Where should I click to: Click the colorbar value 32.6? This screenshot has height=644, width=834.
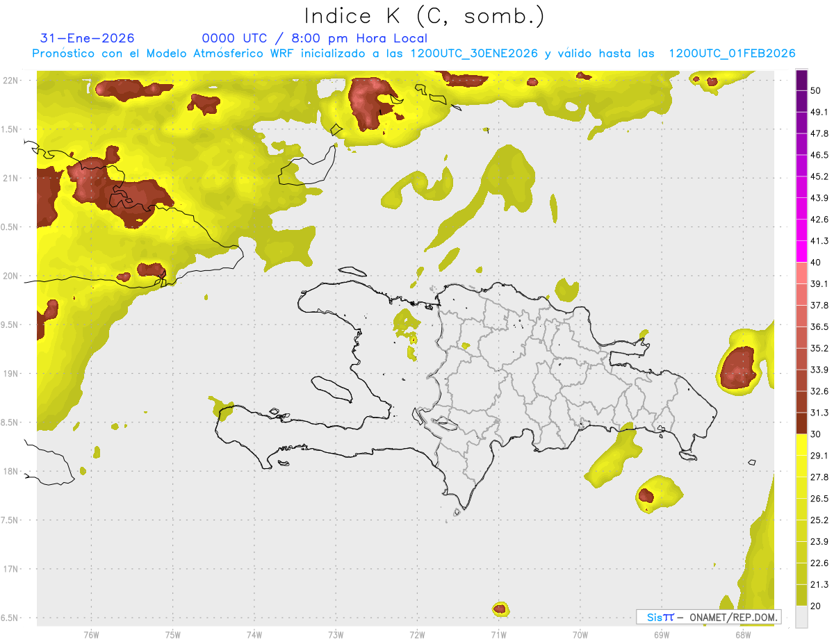click(819, 391)
